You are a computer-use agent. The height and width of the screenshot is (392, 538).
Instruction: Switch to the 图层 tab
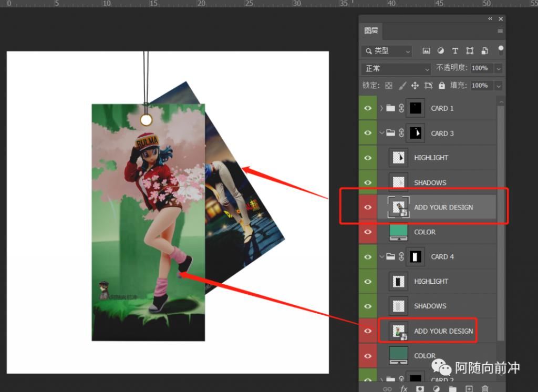point(371,31)
